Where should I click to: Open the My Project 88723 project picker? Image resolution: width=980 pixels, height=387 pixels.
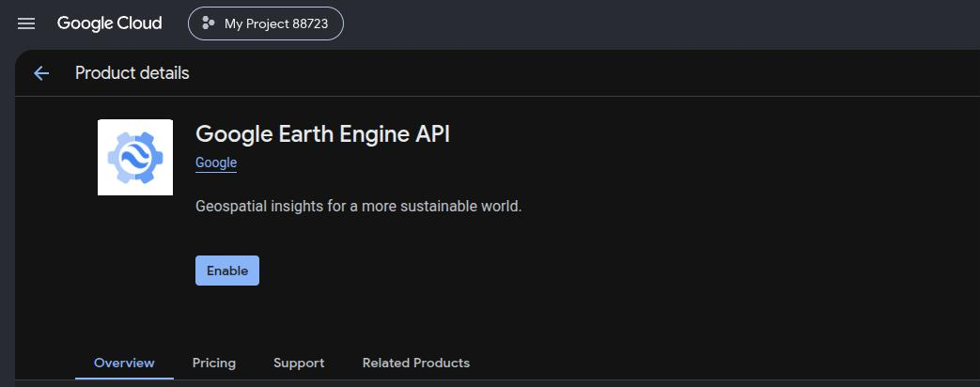pos(266,23)
